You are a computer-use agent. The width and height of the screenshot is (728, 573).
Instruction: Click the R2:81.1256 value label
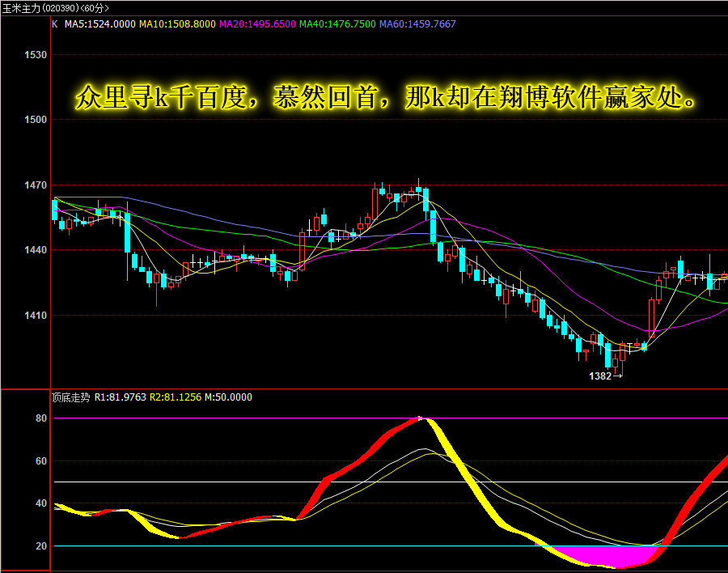pyautogui.click(x=176, y=397)
